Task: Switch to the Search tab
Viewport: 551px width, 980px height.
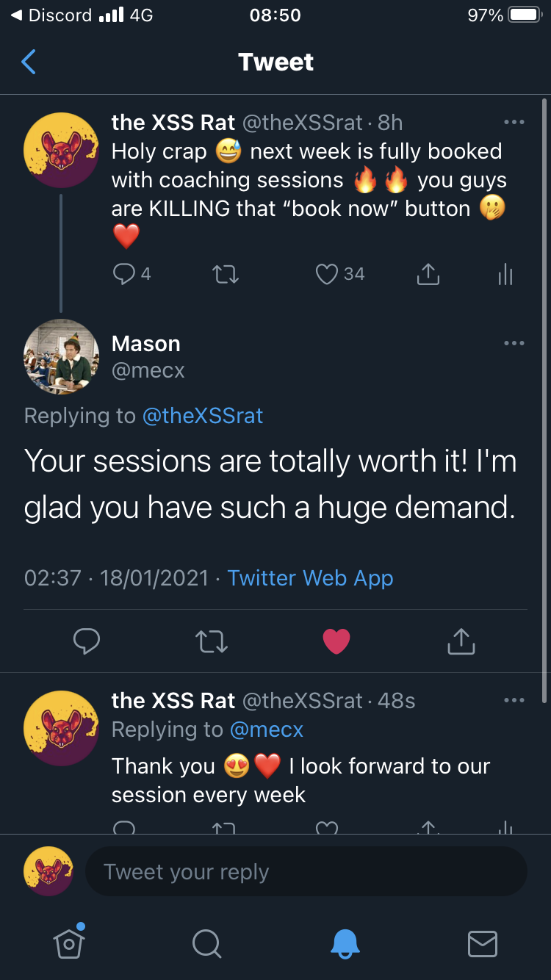Action: click(x=206, y=943)
